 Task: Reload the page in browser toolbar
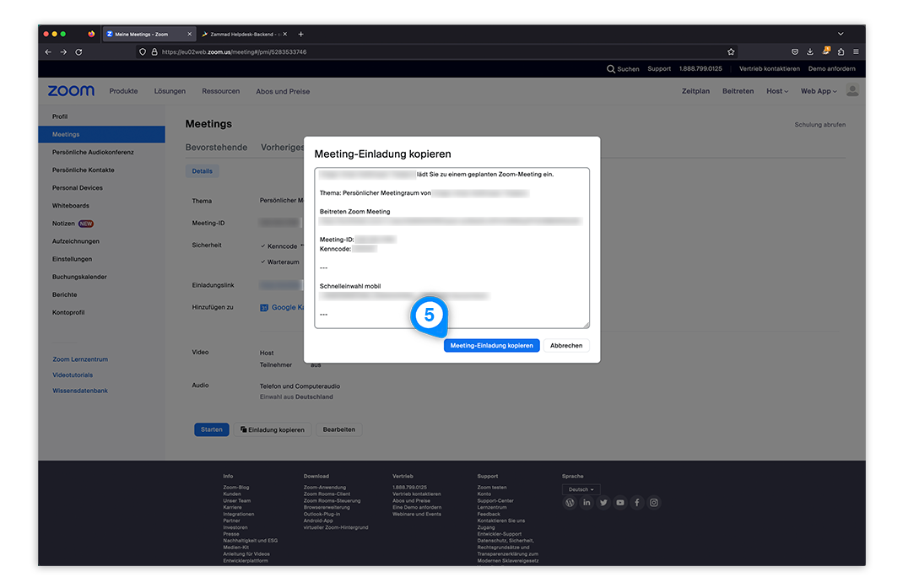tap(78, 51)
